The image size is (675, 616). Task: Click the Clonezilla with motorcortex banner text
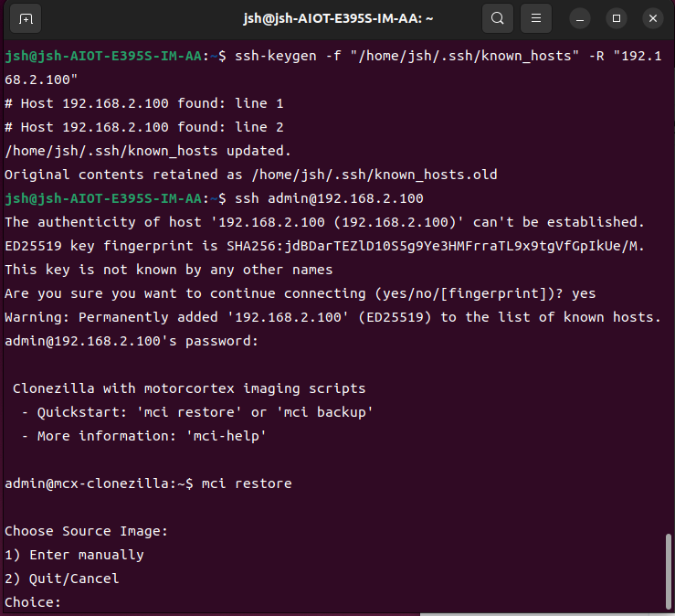[x=189, y=388]
